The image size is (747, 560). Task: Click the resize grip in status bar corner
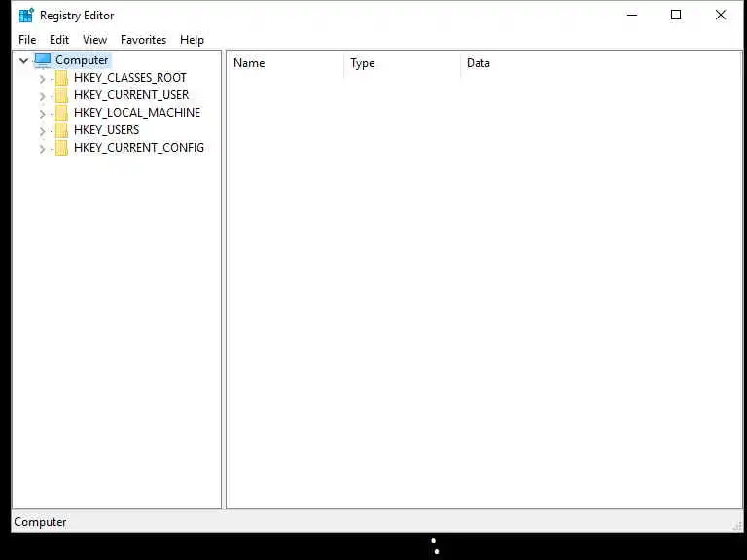737,525
